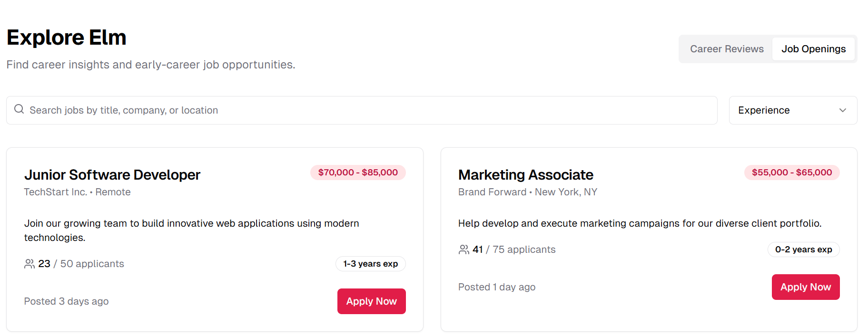Expand the Experience dropdown chevron
Image resolution: width=868 pixels, height=336 pixels.
click(842, 110)
